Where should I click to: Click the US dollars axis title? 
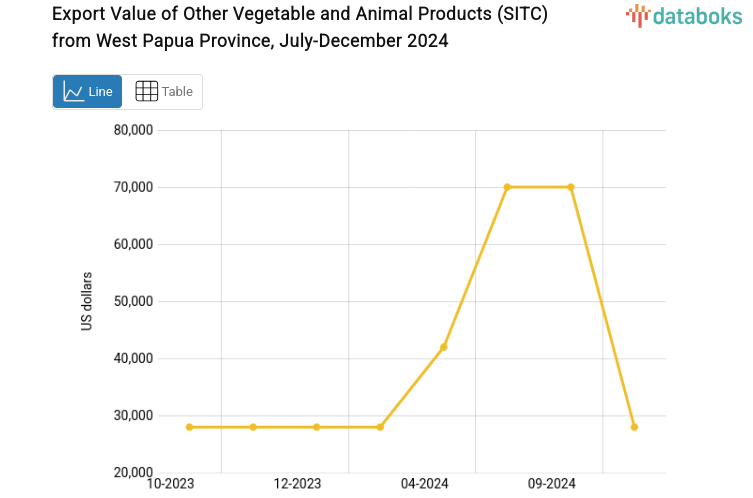click(87, 301)
